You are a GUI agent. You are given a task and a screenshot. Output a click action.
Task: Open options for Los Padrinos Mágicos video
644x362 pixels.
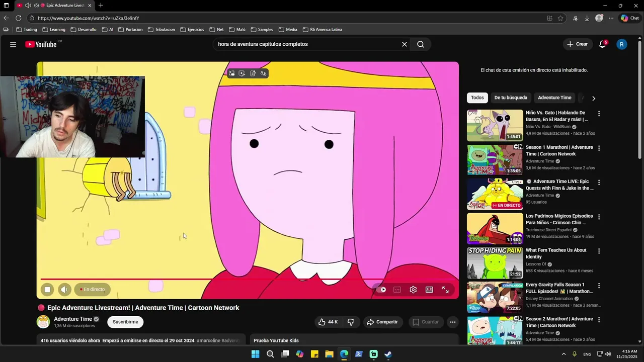coord(599,217)
